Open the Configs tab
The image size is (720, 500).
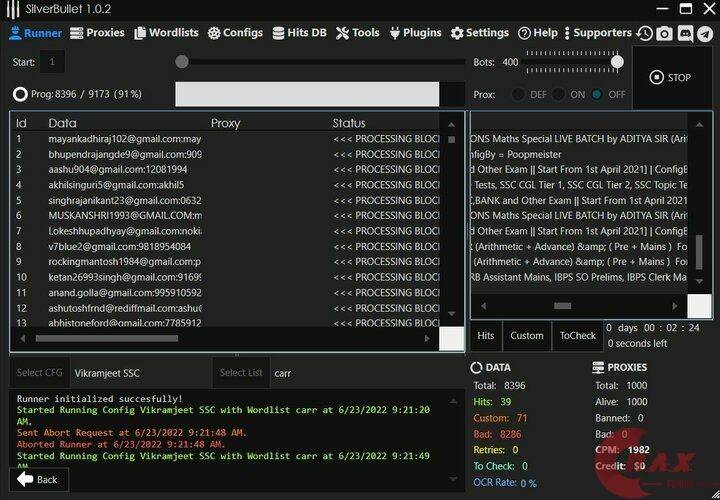pyautogui.click(x=235, y=33)
